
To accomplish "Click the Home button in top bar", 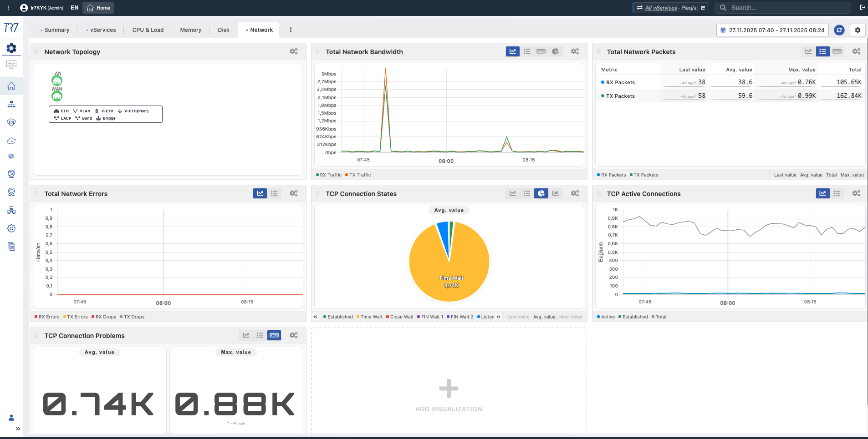I will point(98,8).
